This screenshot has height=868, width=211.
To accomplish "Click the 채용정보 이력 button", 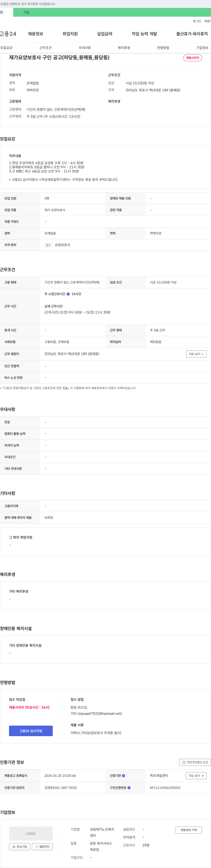I will [x=189, y=830].
